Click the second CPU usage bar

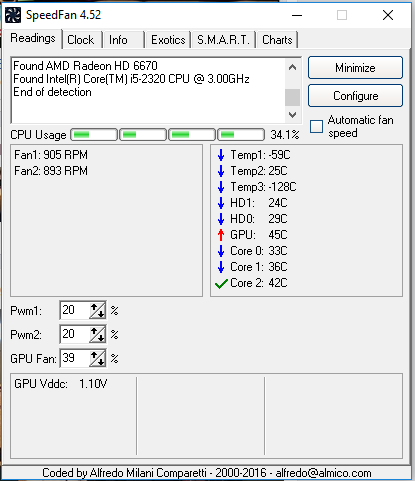[x=143, y=135]
